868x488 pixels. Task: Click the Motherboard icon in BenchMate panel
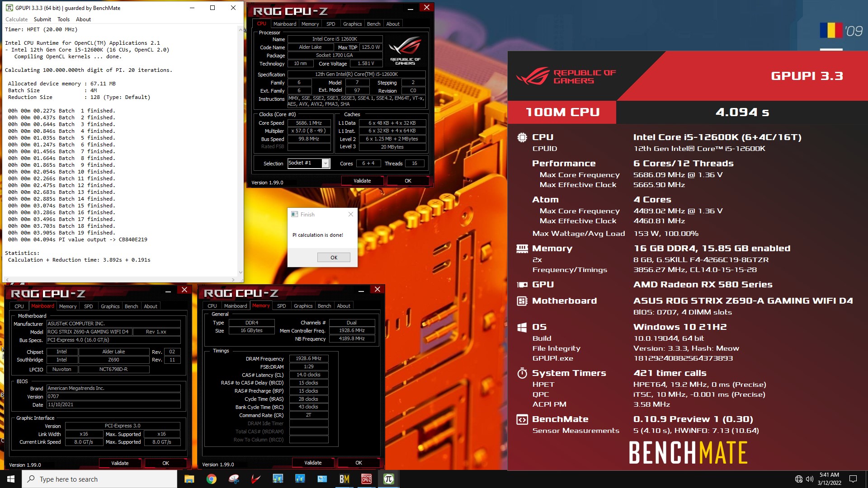(522, 301)
